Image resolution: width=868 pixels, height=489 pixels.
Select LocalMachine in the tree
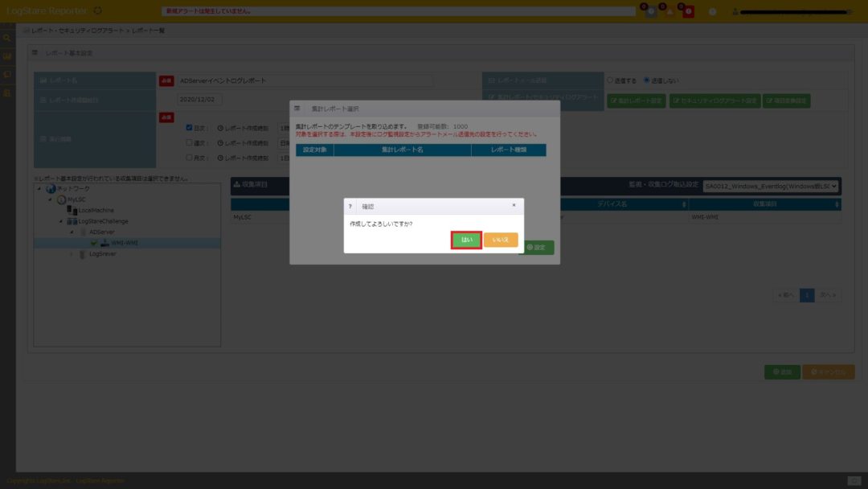[x=96, y=211]
